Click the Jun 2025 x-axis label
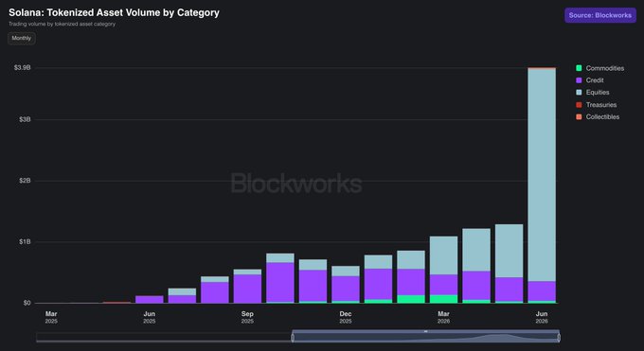644x351 pixels. pyautogui.click(x=149, y=317)
